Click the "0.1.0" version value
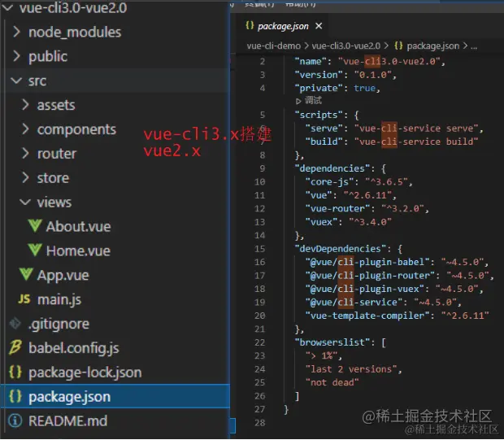 point(373,75)
